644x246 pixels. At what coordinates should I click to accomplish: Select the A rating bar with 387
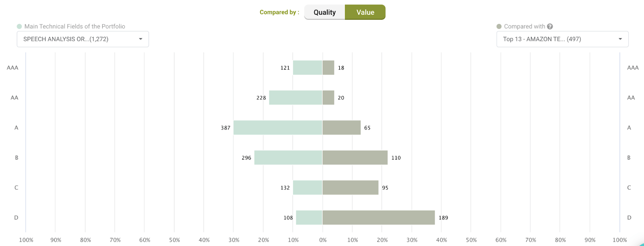point(278,127)
